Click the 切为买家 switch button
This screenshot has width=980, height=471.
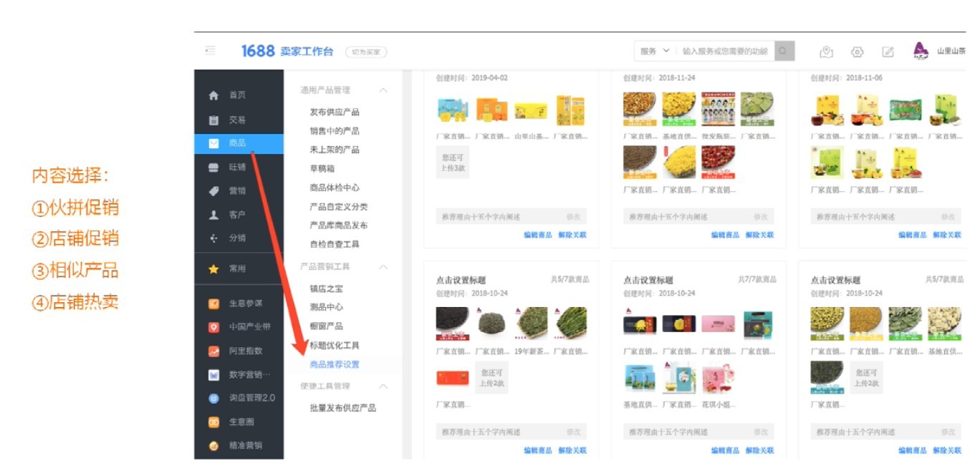[366, 52]
